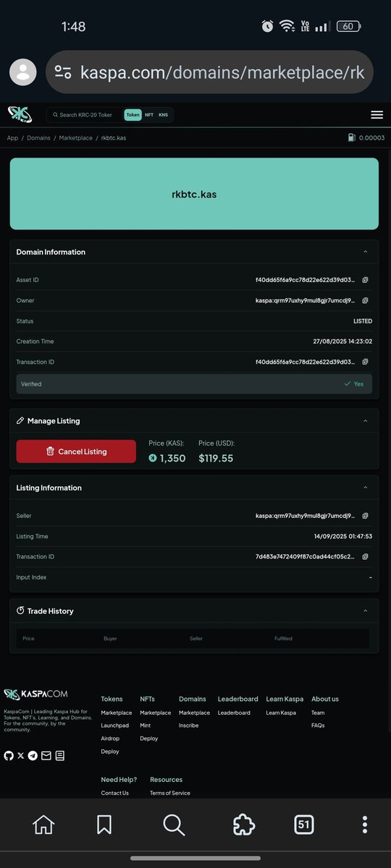
Task: Copy the Listing Information Transaction ID
Action: 366,557
